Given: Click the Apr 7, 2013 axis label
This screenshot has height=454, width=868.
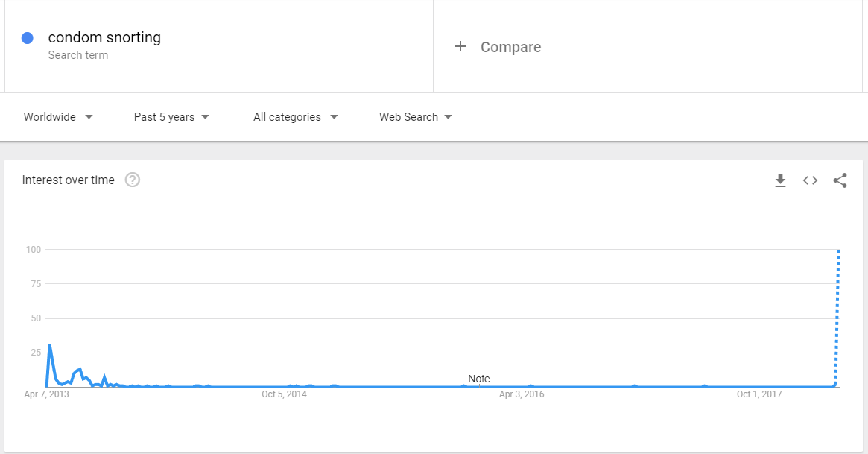Looking at the screenshot, I should click(46, 394).
